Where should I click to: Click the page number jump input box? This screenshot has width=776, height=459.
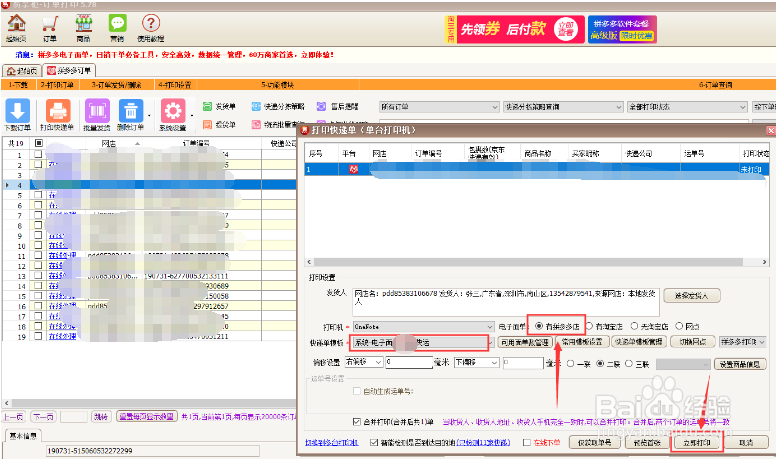pos(74,417)
